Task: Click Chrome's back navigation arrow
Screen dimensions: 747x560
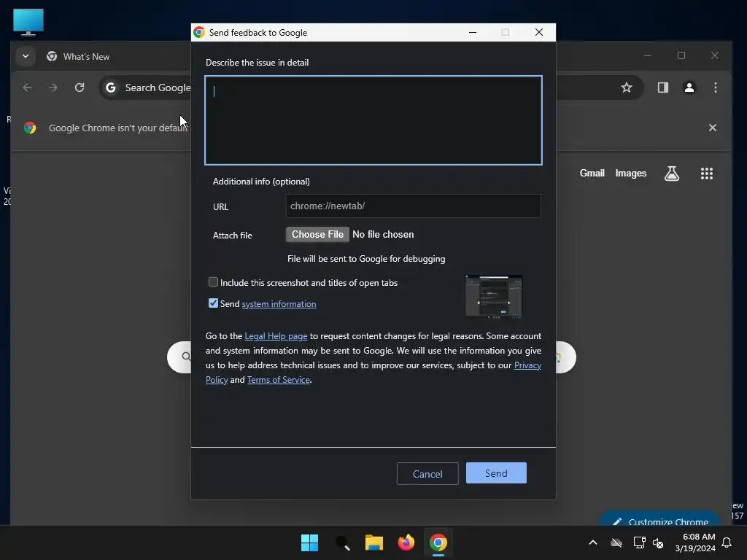Action: [x=27, y=87]
